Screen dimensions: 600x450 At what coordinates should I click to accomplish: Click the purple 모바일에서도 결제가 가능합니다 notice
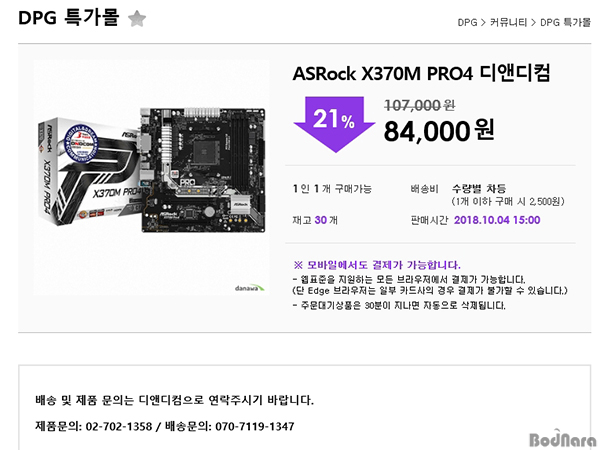pyautogui.click(x=377, y=265)
